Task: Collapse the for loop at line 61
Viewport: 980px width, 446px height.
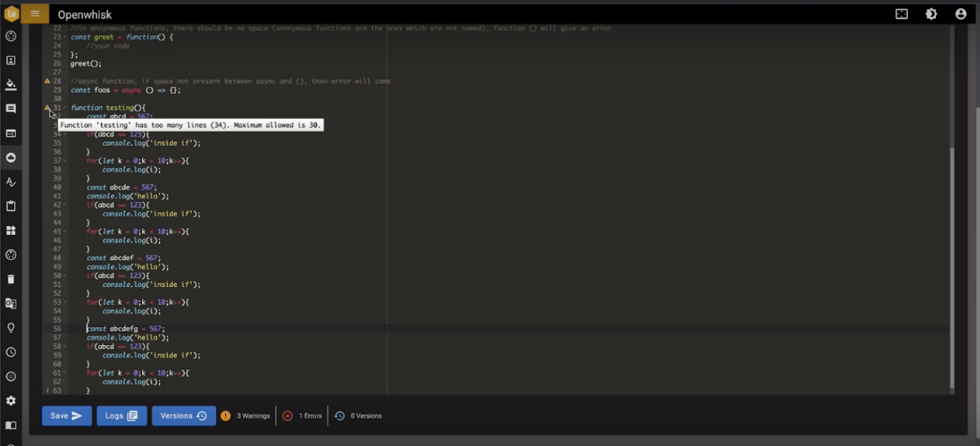Action: tap(65, 373)
